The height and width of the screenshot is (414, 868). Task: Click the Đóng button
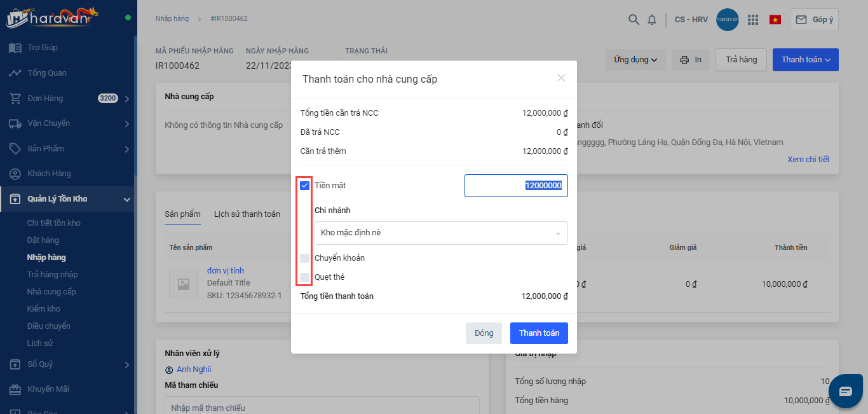point(484,333)
